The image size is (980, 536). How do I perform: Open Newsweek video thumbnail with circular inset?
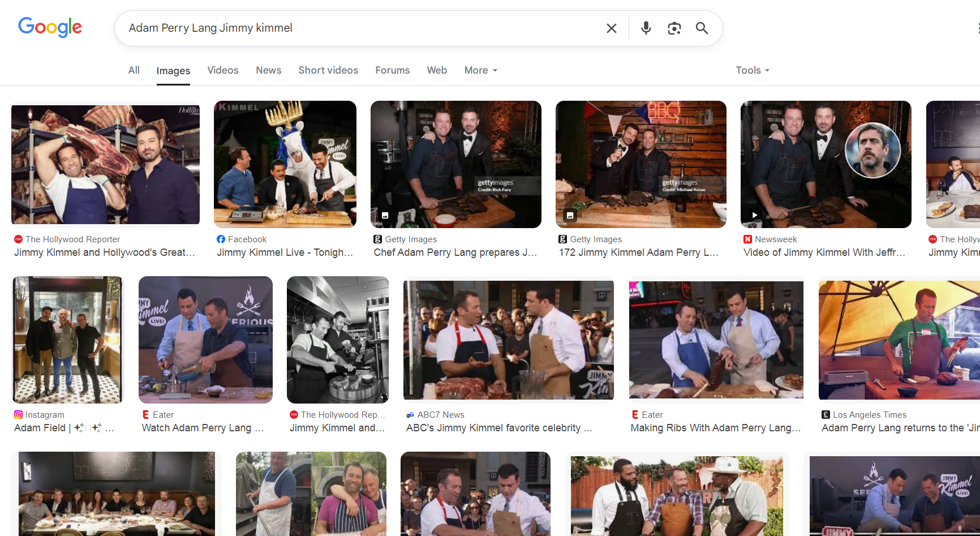[826, 164]
